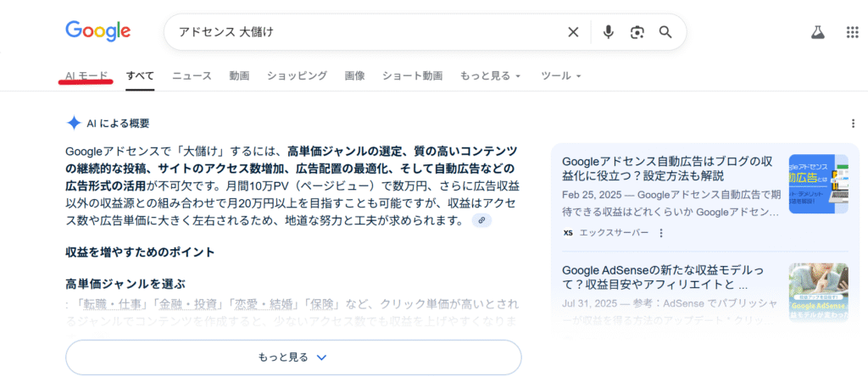Open the ツール dropdown menu
This screenshot has width=868, height=382.
tap(561, 75)
